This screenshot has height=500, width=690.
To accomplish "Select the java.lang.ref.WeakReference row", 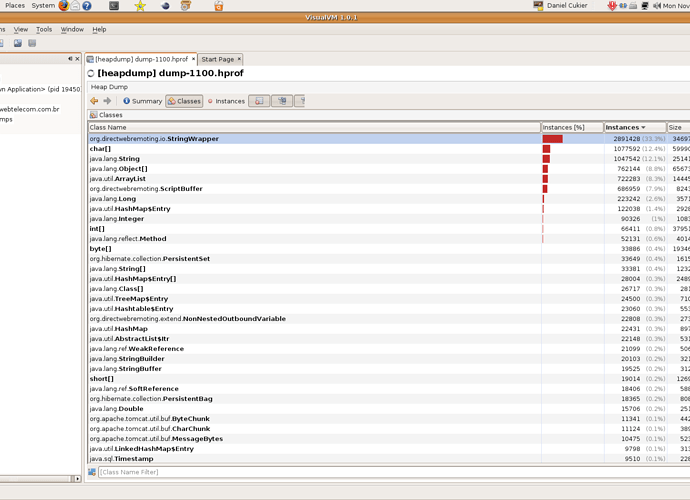I will (389, 349).
